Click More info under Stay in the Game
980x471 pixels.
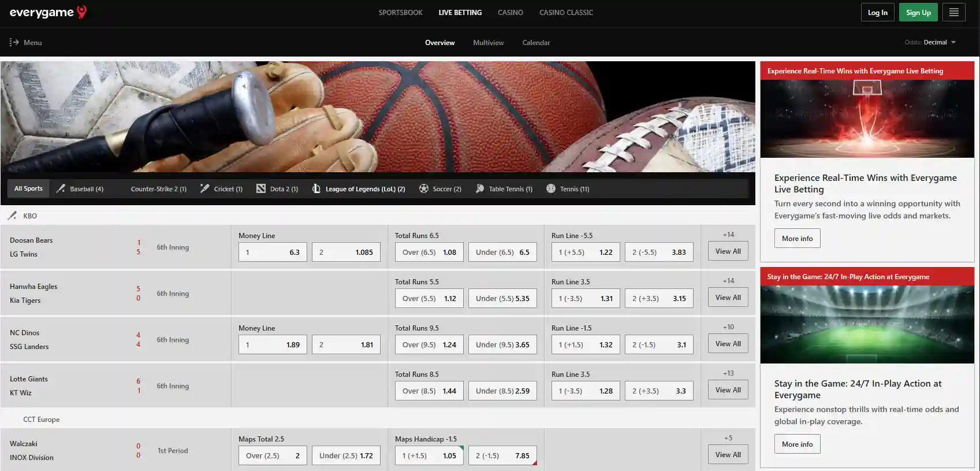tap(797, 444)
